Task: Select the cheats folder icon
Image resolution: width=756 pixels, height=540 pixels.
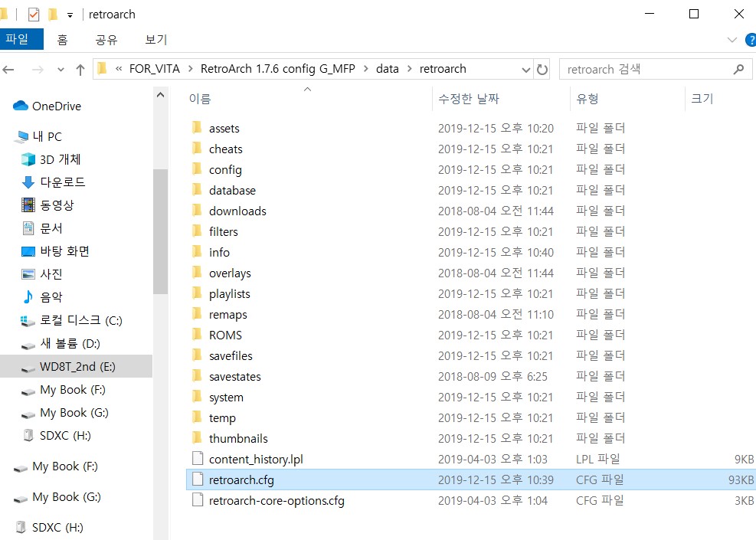Action: 197,149
